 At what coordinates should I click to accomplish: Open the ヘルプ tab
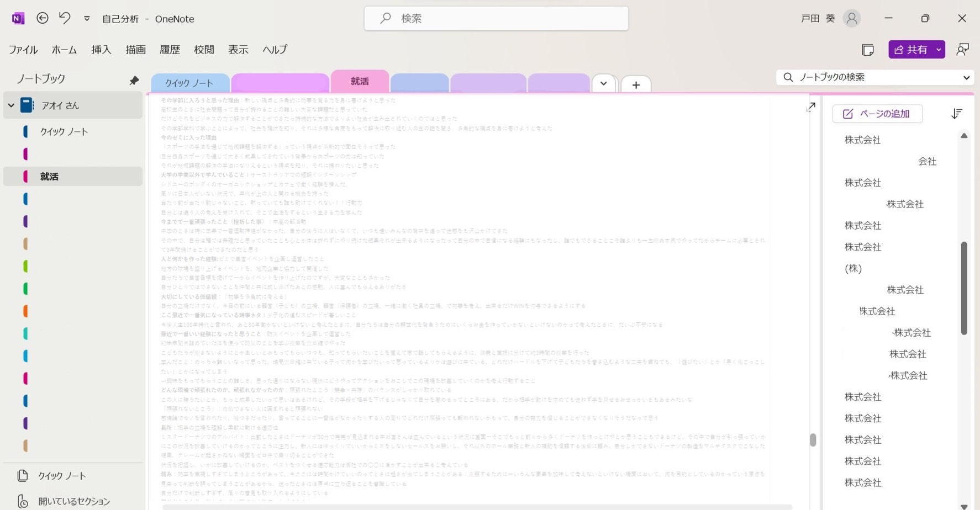pos(275,50)
